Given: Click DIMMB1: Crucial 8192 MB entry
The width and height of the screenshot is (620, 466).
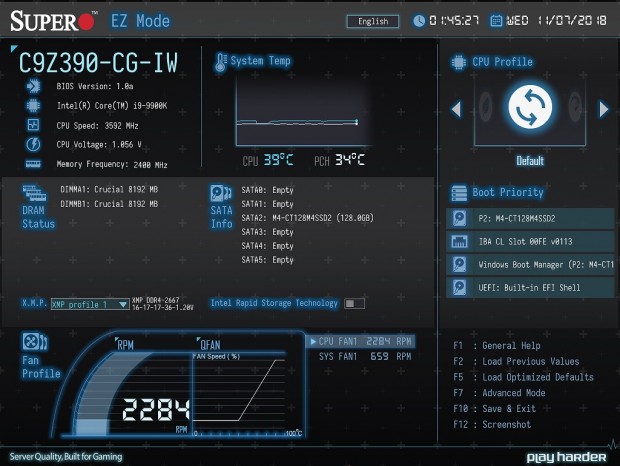Looking at the screenshot, I should tap(109, 204).
